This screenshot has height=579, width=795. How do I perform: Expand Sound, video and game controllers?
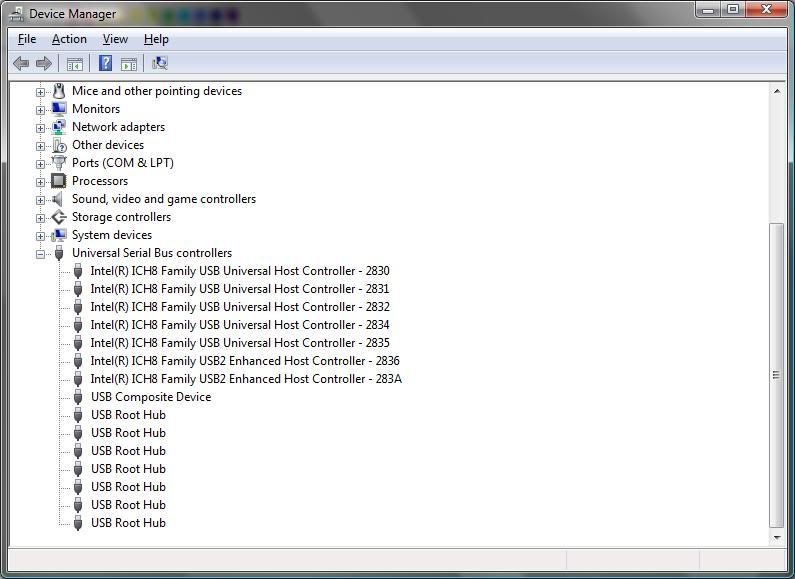(x=40, y=200)
